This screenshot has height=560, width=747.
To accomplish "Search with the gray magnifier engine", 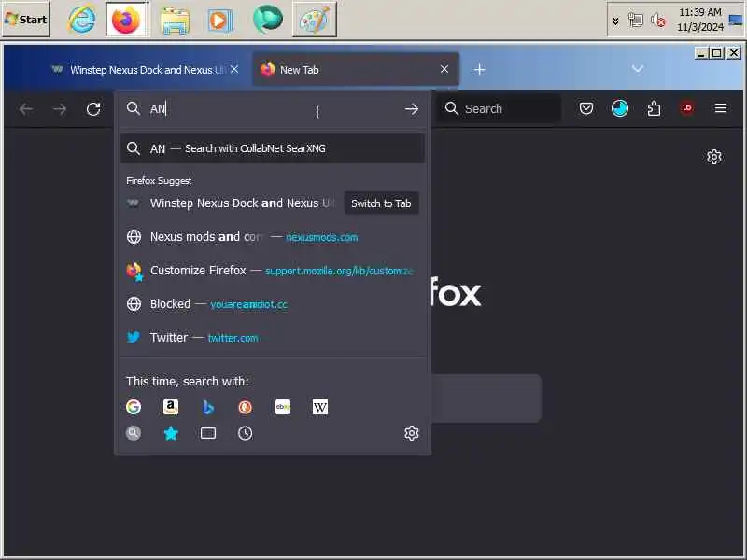I will coord(134,433).
